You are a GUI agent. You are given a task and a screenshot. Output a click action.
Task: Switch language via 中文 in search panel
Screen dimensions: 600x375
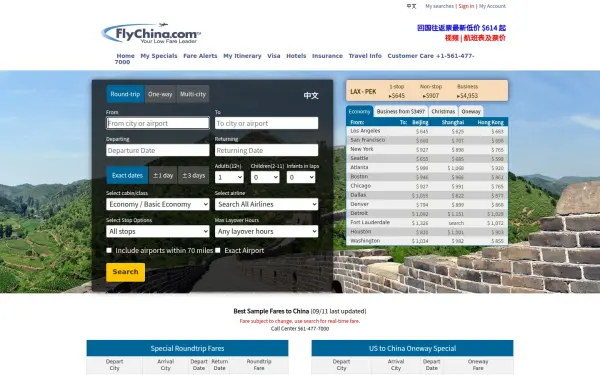(x=311, y=95)
